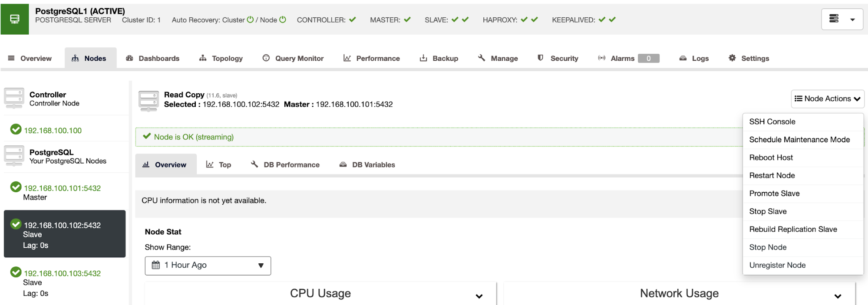Click the Controller server icon in sidebar

coord(14,98)
